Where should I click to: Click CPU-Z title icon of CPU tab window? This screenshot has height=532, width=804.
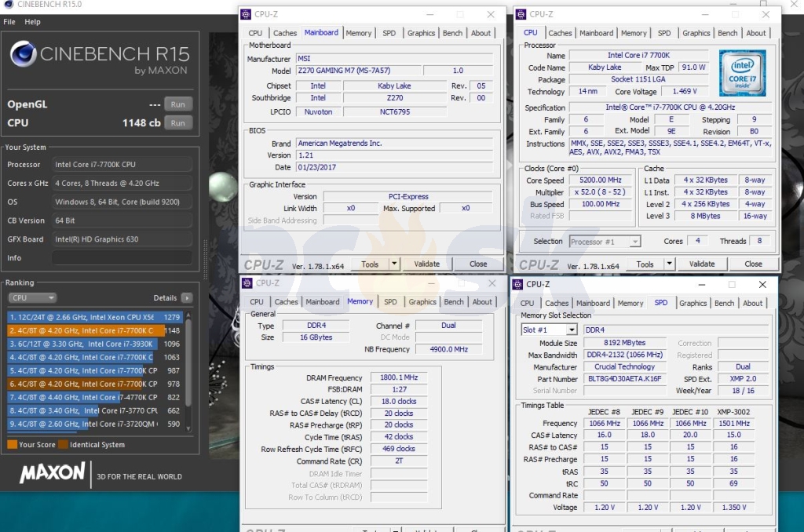coord(521,14)
